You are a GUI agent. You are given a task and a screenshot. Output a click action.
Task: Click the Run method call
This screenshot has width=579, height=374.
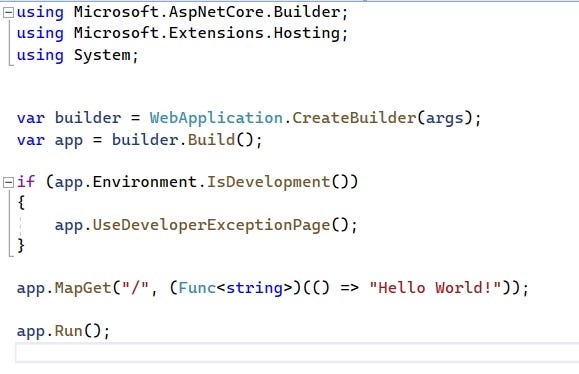69,330
